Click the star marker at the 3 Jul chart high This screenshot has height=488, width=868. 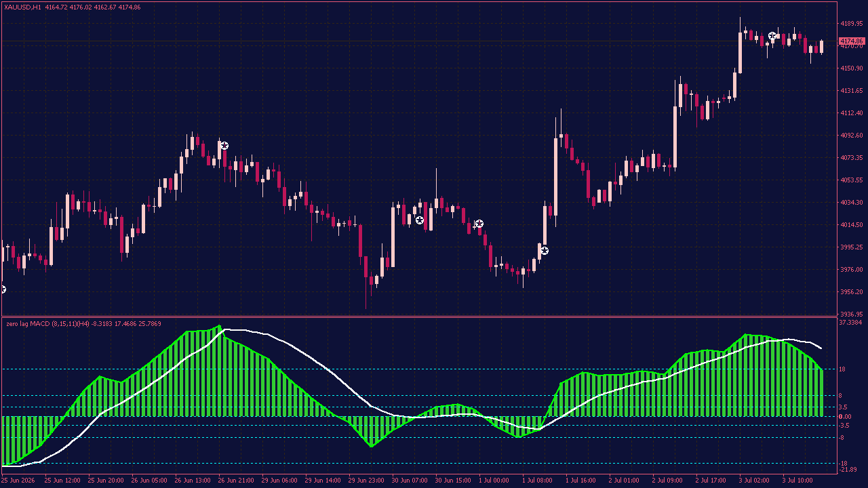coord(772,35)
